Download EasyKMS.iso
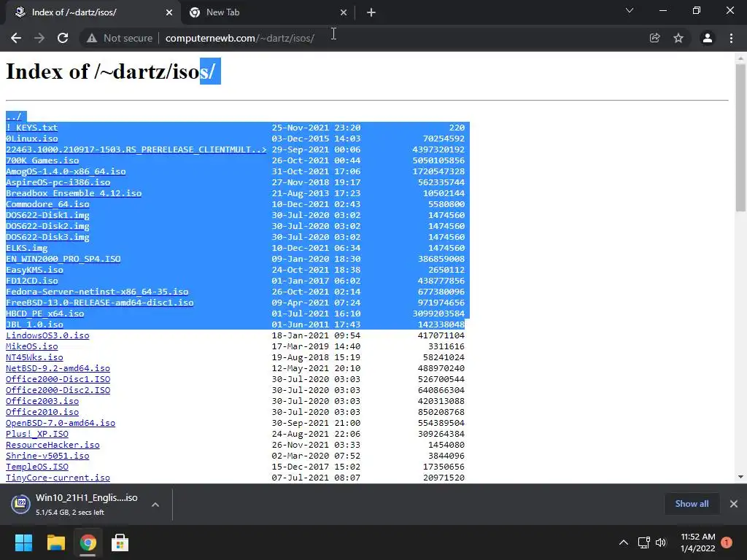The width and height of the screenshot is (747, 560). click(34, 270)
